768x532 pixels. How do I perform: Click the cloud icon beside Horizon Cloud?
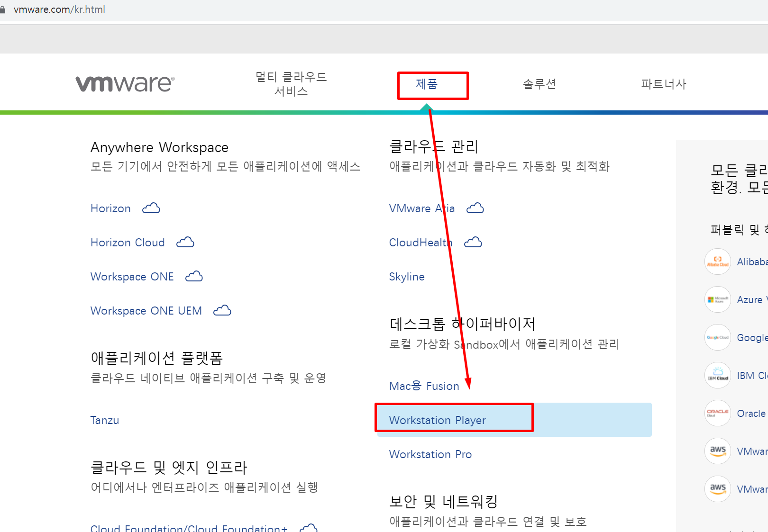tap(185, 242)
